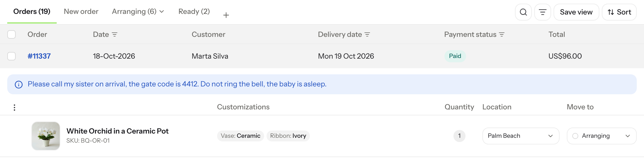Select all orders header checkbox
The image size is (644, 168).
click(x=11, y=34)
